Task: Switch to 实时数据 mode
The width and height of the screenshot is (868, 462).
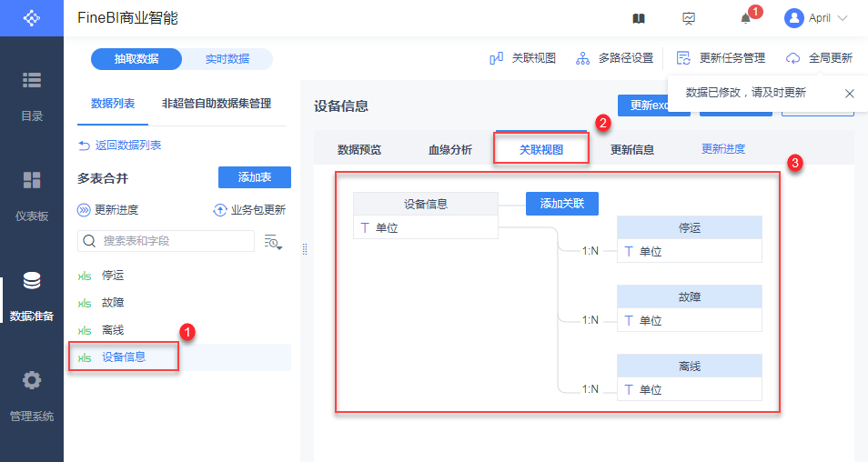Action: click(227, 59)
